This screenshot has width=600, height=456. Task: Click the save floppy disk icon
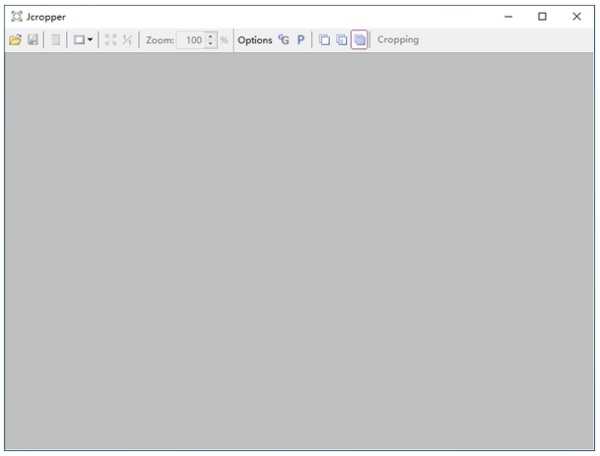(x=32, y=40)
